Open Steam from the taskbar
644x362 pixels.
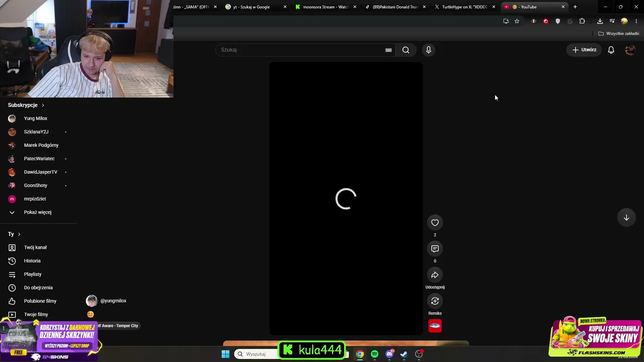click(404, 354)
